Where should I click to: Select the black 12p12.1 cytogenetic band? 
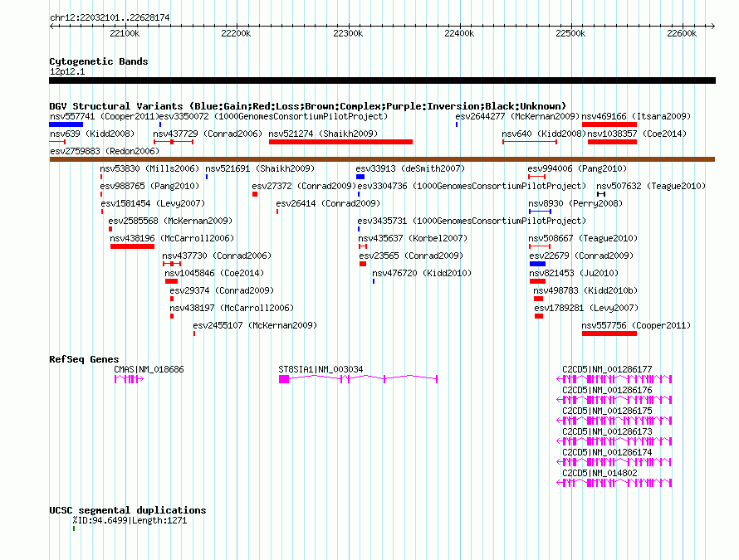[382, 81]
